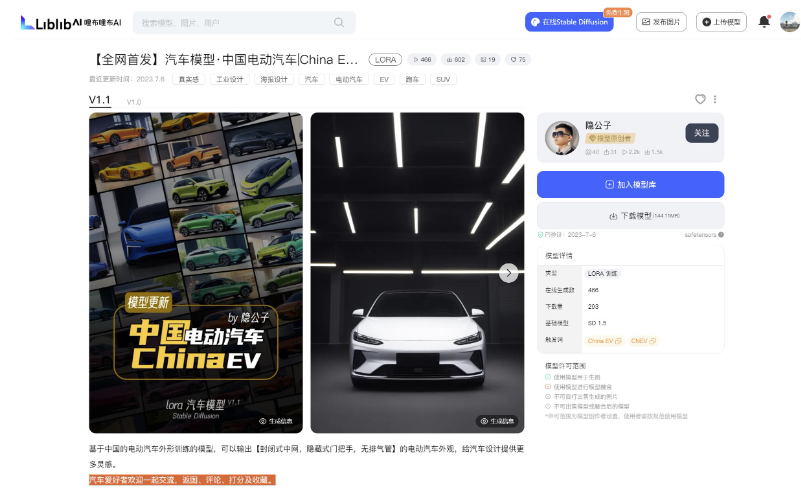Open the China EV poster thumbnail
Screen dimensions: 801x490
point(196,273)
